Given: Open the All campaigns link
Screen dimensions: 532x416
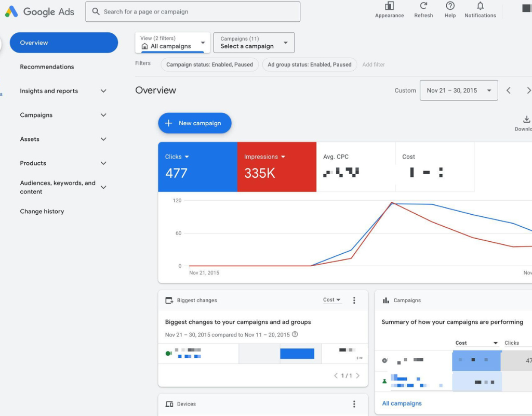Looking at the screenshot, I should 402,404.
